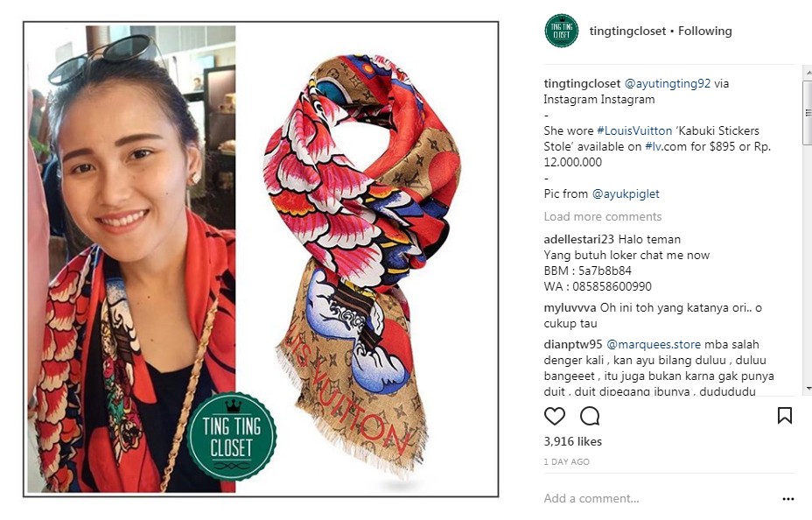812x520 pixels.
Task: Click scrollbar up arrow in comments
Action: (x=808, y=74)
